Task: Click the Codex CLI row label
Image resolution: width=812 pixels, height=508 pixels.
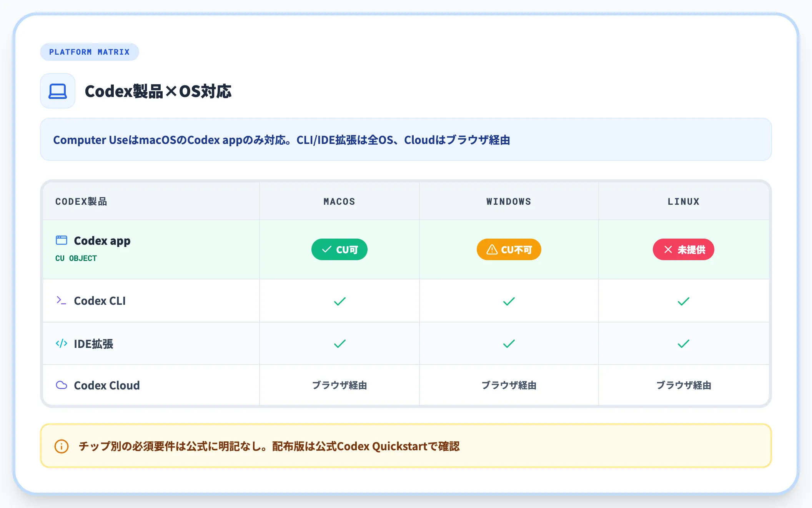Action: pyautogui.click(x=100, y=301)
